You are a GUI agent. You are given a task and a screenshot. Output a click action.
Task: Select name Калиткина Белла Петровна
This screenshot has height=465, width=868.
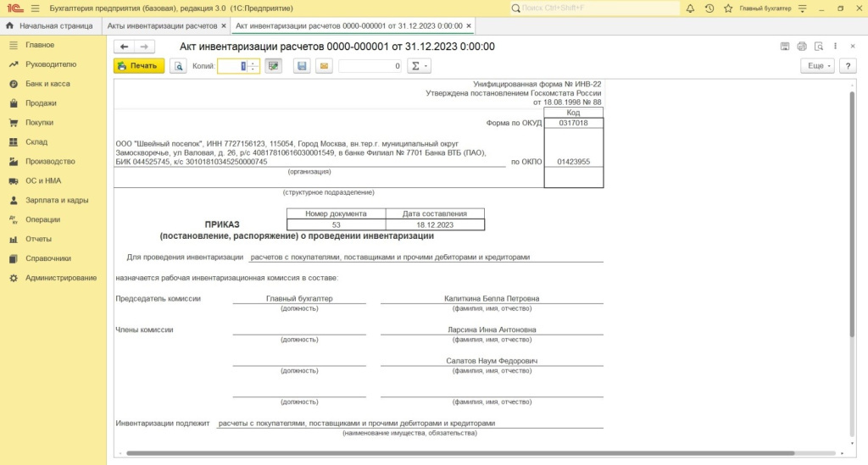tap(492, 299)
